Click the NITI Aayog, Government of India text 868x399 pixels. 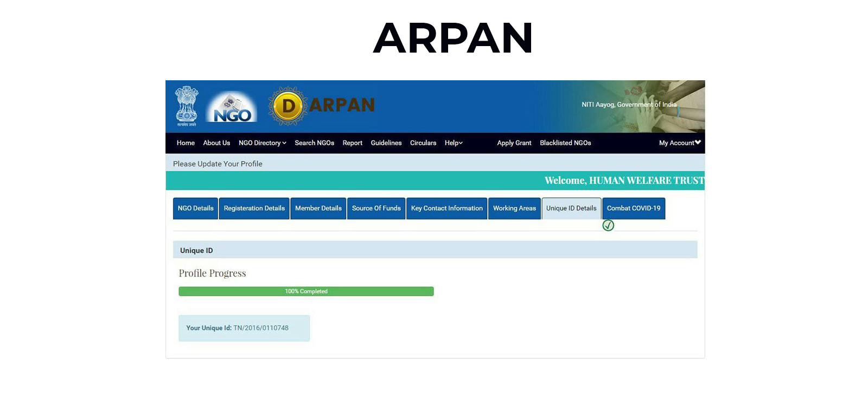coord(629,105)
